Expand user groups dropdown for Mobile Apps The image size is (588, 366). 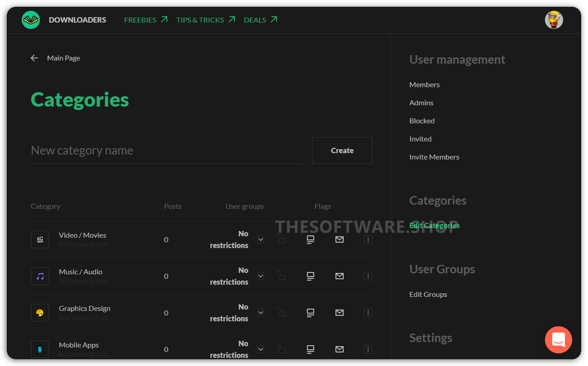(x=260, y=349)
